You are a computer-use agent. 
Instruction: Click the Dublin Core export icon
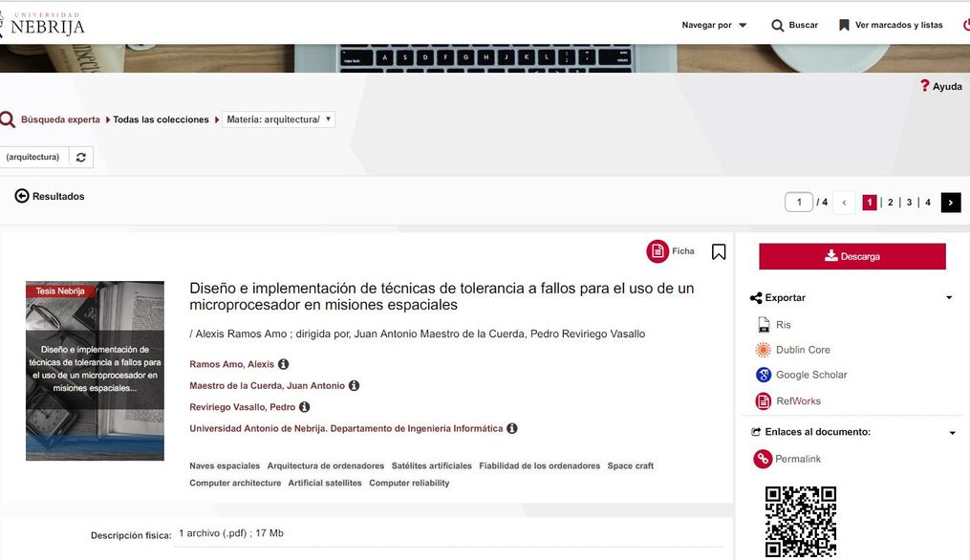pos(764,350)
